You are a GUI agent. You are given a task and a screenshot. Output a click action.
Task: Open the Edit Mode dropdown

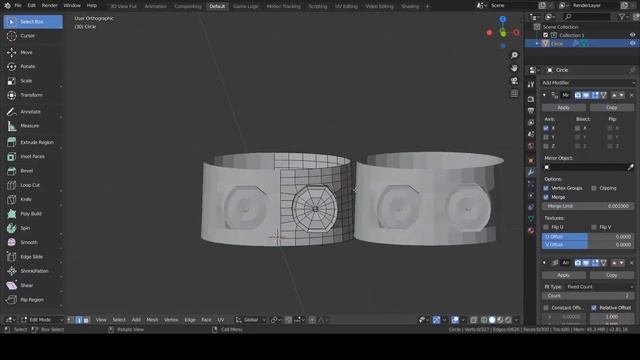pos(42,320)
